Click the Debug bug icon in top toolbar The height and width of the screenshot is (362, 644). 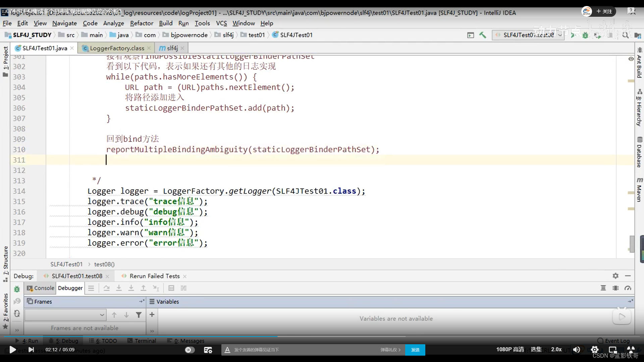click(x=585, y=35)
